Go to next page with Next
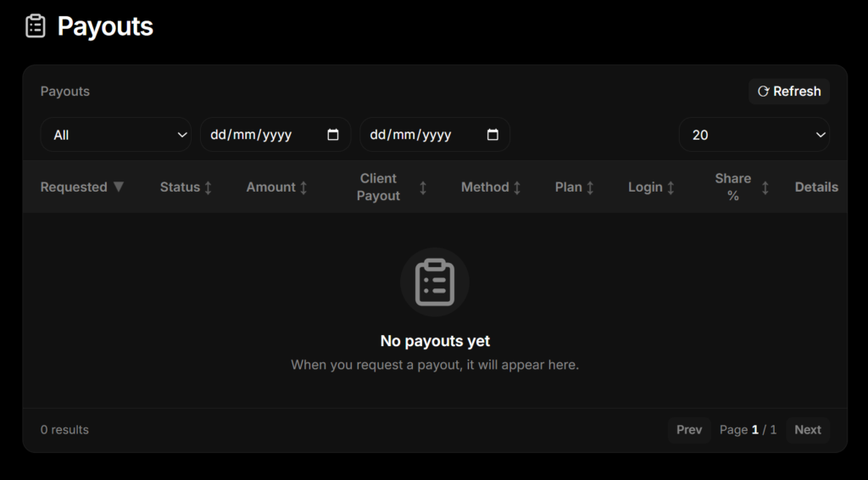The height and width of the screenshot is (480, 868). [x=807, y=430]
